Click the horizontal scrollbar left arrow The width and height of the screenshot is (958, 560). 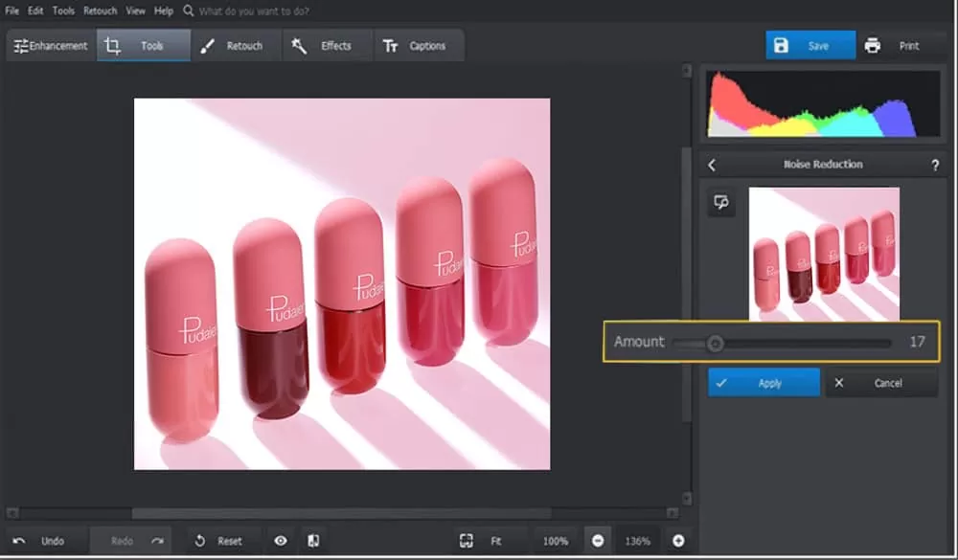pyautogui.click(x=11, y=513)
